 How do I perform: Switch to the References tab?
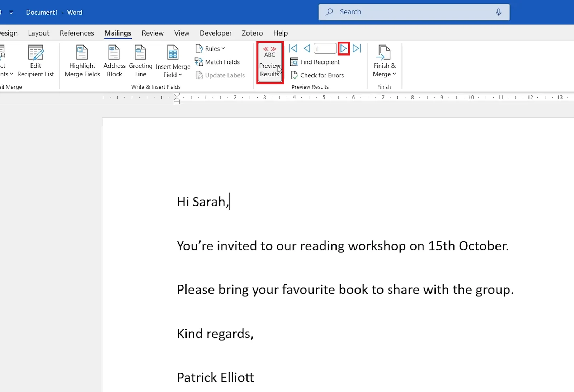(x=77, y=33)
